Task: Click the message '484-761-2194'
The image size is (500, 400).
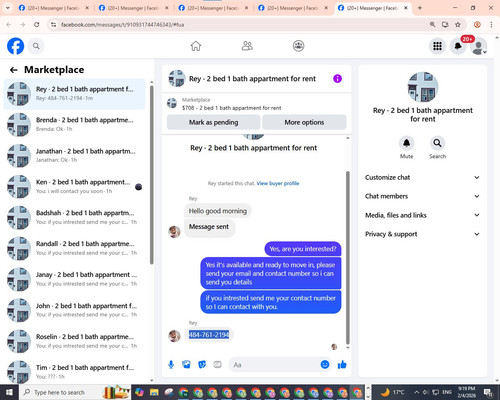Action: click(209, 335)
